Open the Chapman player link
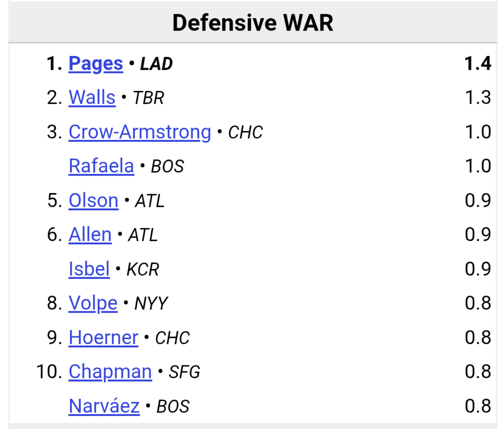This screenshot has width=504, height=429. click(x=110, y=373)
